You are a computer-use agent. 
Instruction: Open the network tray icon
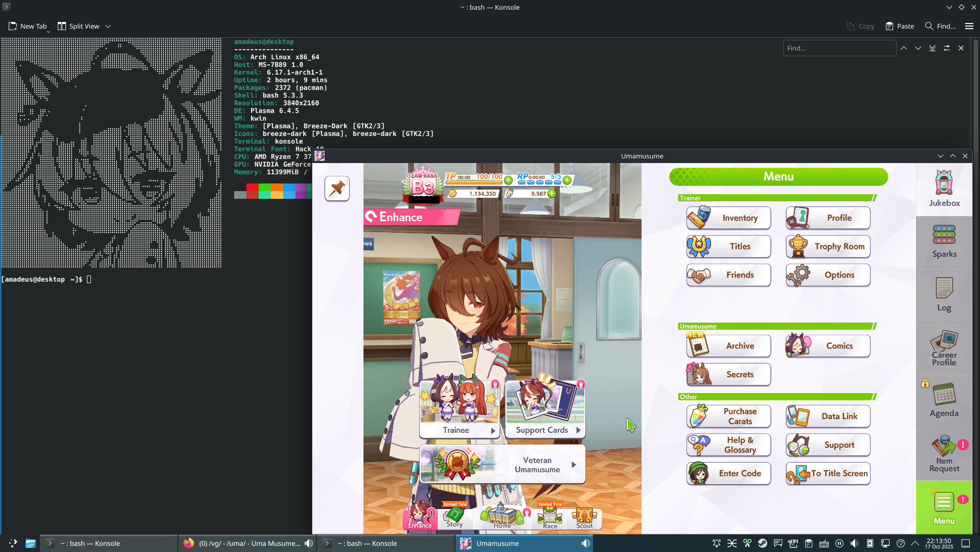pyautogui.click(x=885, y=543)
